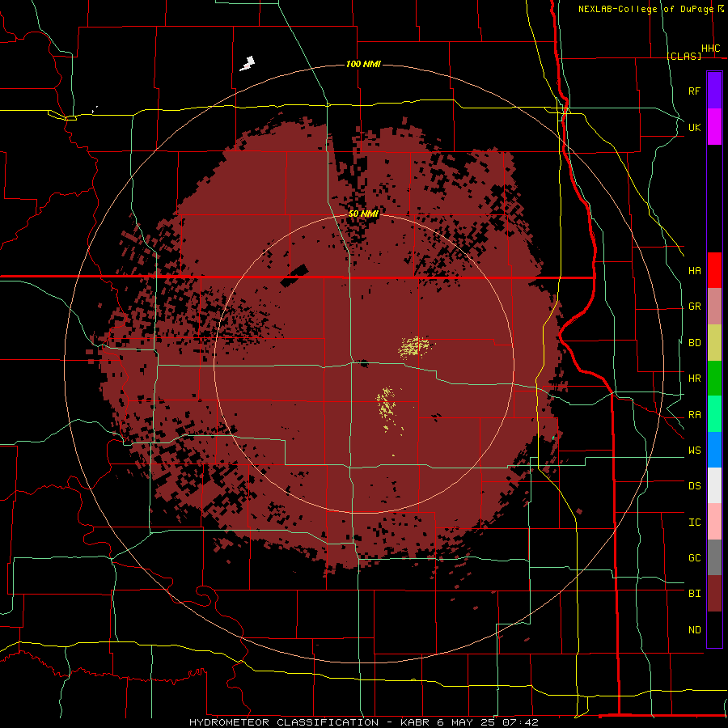Click the HR green legend swatch
This screenshot has width=728, height=728.
pyautogui.click(x=714, y=378)
